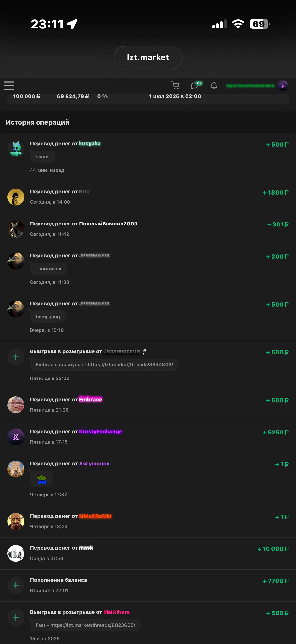This screenshot has height=644, width=296.
Task: Open kusyaka's avatar picture
Action: [16, 149]
